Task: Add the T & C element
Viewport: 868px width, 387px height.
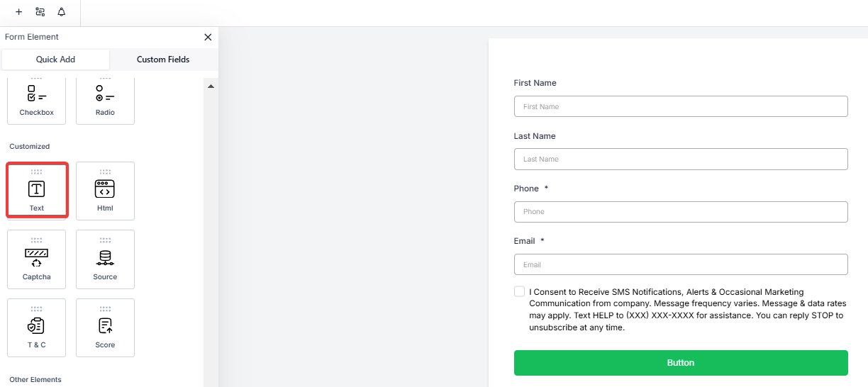Action: (36, 327)
